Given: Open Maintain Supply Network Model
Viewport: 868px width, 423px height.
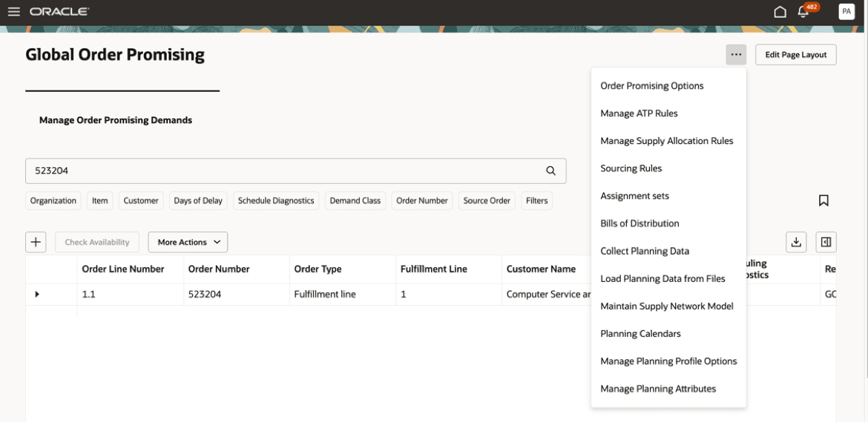Looking at the screenshot, I should [x=668, y=306].
